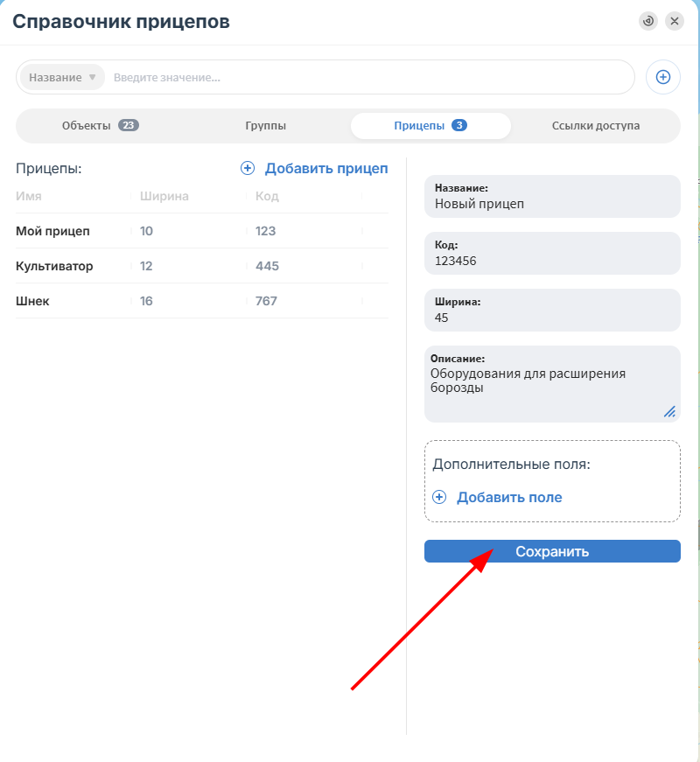Select the Шнек row
Screen dimensions: 700x762
click(202, 301)
